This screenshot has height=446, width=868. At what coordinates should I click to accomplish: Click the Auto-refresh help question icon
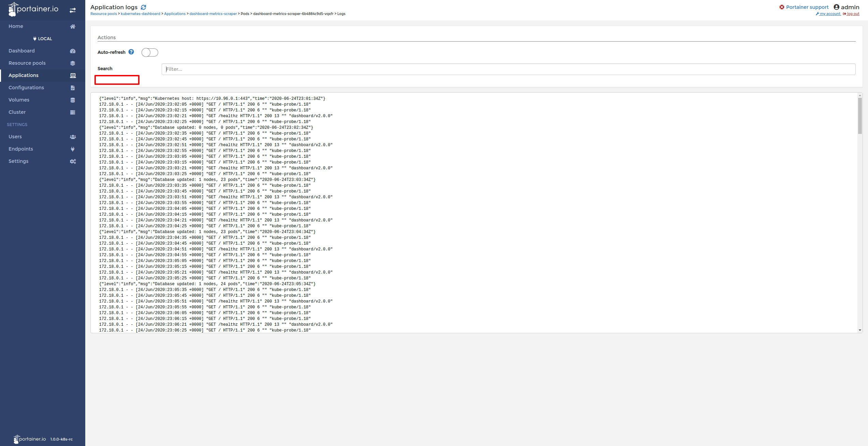(131, 52)
